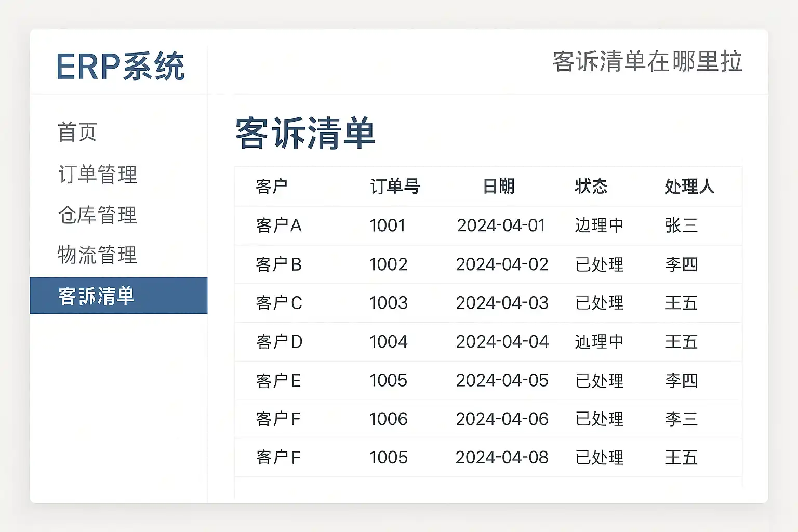This screenshot has width=798, height=532.
Task: Go to 订单管理 in the sidebar
Action: 98,174
